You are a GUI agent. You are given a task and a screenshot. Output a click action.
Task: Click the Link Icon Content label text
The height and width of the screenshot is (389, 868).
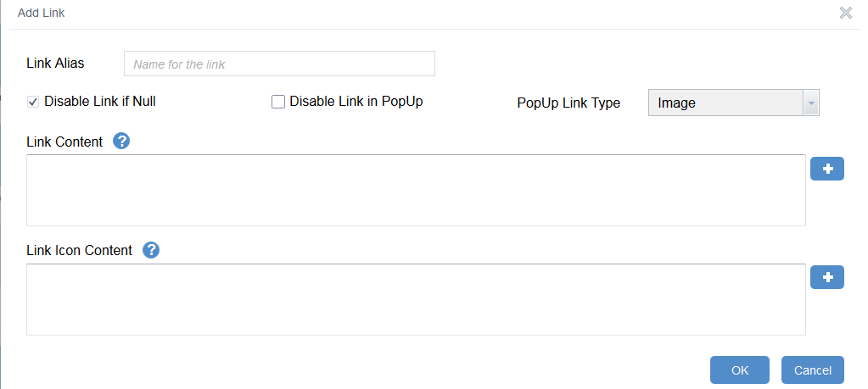point(80,250)
